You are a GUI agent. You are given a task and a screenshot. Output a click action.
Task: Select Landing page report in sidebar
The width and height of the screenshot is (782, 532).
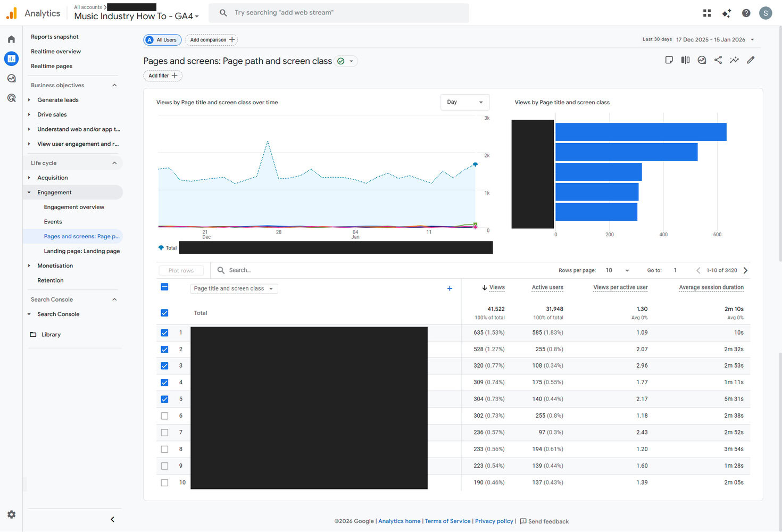click(x=81, y=251)
